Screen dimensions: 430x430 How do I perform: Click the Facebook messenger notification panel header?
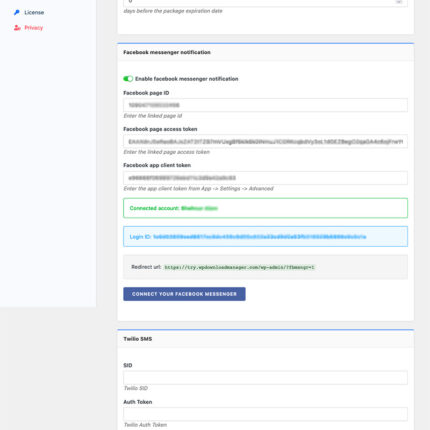[x=265, y=52]
